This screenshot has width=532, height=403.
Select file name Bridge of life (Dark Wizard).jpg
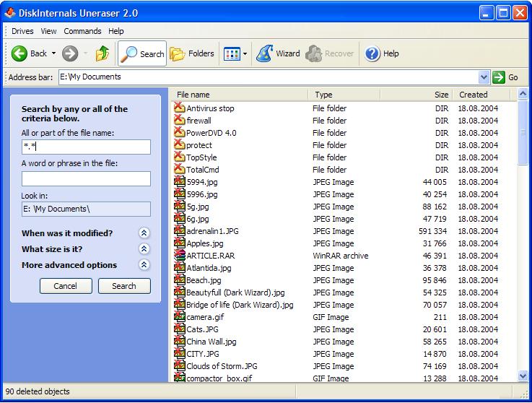[240, 305]
